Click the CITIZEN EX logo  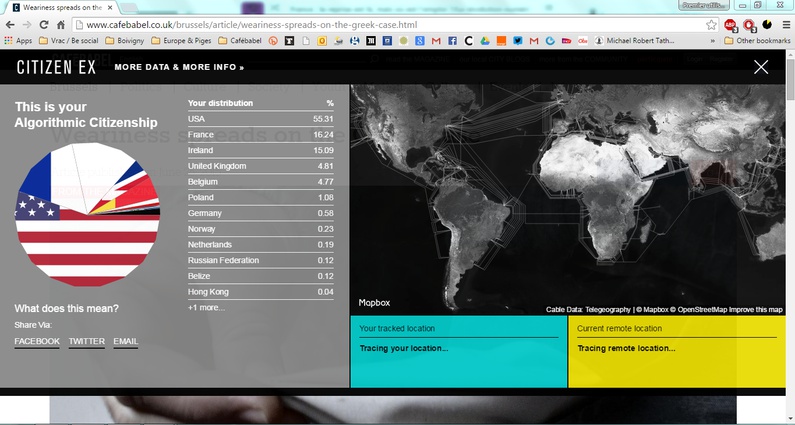tap(56, 67)
